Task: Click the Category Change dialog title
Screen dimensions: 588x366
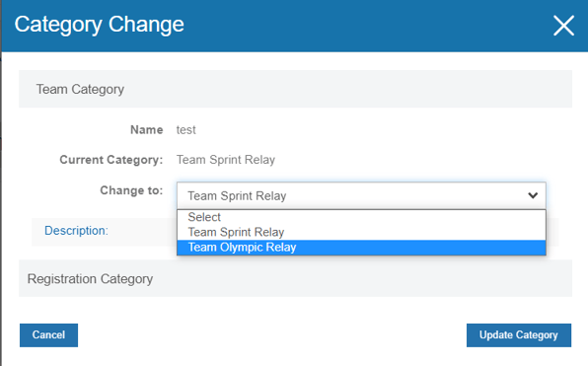Action: click(x=100, y=25)
